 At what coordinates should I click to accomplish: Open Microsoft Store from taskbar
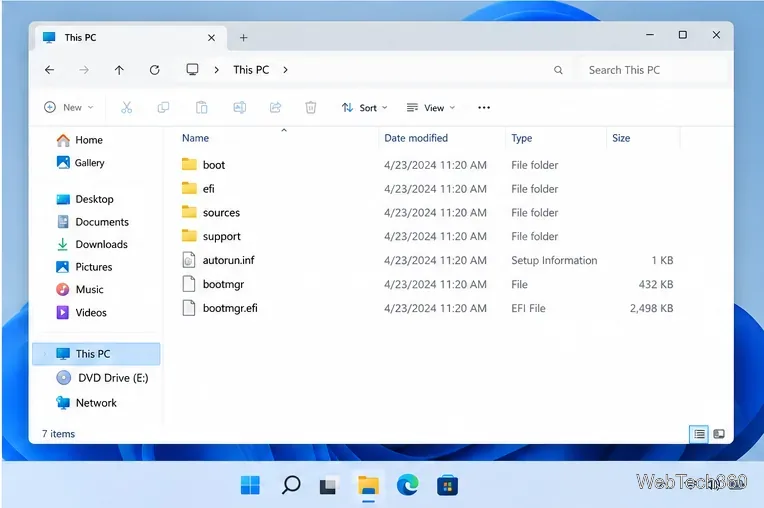pyautogui.click(x=447, y=485)
